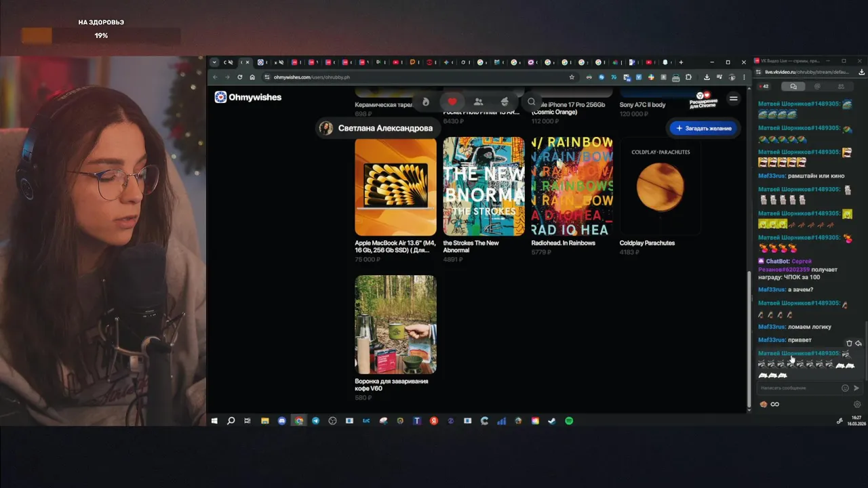Open Chrome downloads icon

pos(707,77)
